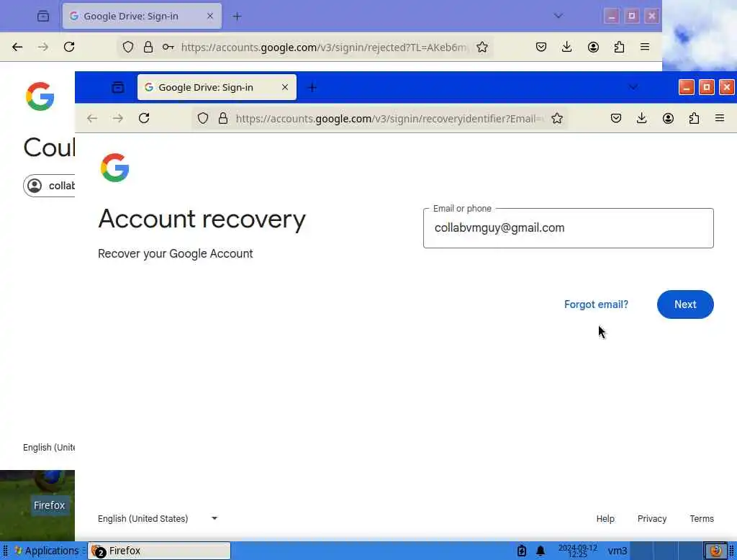Click account chip 'collab' in background window

pos(49,186)
